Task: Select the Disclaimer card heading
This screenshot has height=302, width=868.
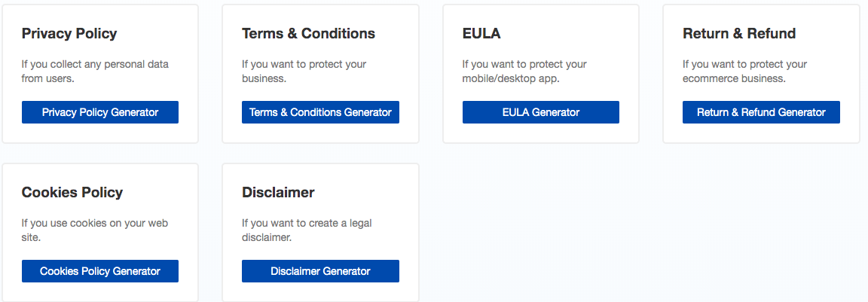Action: pos(278,193)
